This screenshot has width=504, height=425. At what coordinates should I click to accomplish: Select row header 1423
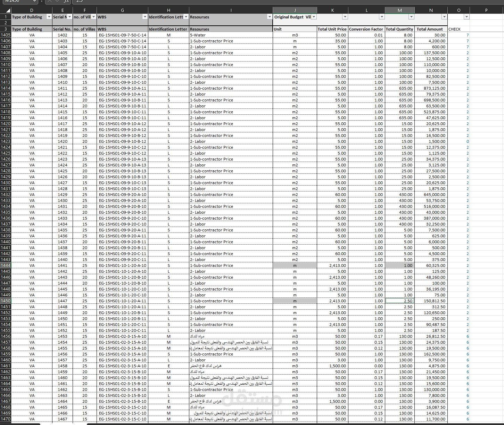coord(6,141)
